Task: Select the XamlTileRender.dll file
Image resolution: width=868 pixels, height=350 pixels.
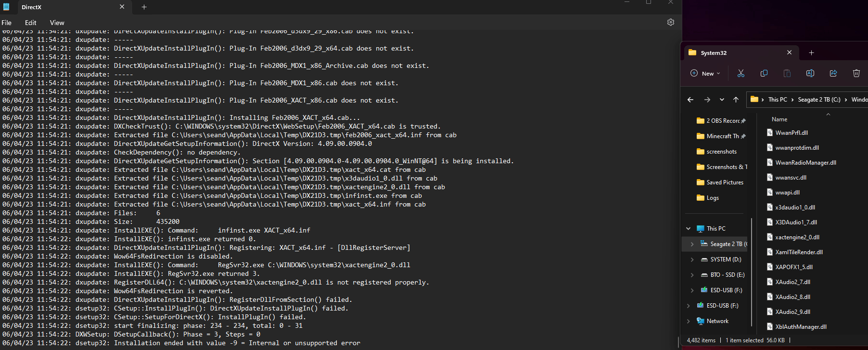Action: [794, 252]
